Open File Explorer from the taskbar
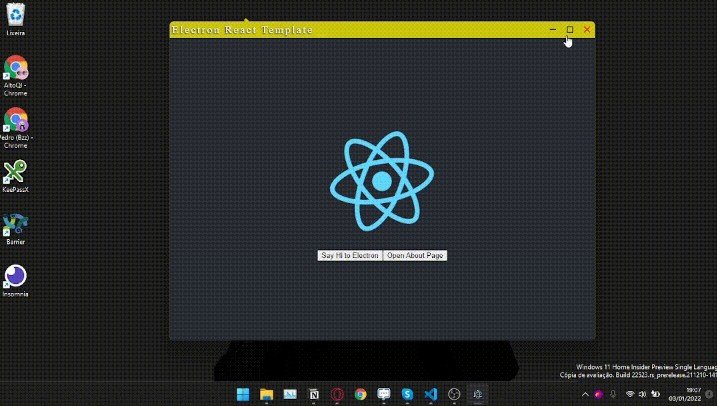The height and width of the screenshot is (406, 717). [x=267, y=394]
